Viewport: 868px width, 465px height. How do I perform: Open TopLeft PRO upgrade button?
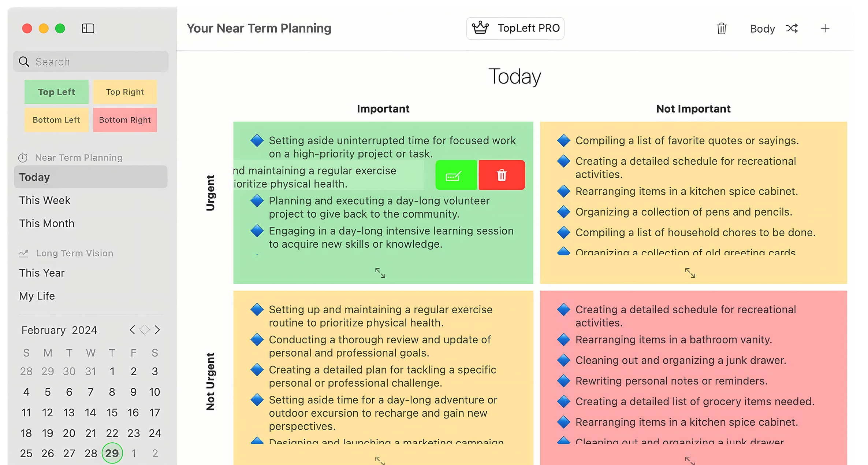pos(515,28)
